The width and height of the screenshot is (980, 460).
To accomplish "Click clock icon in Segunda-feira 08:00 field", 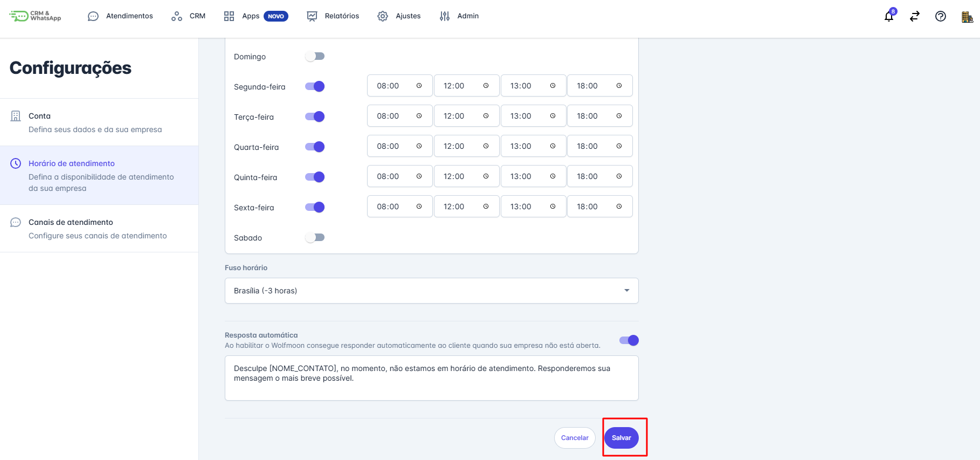I will point(419,86).
